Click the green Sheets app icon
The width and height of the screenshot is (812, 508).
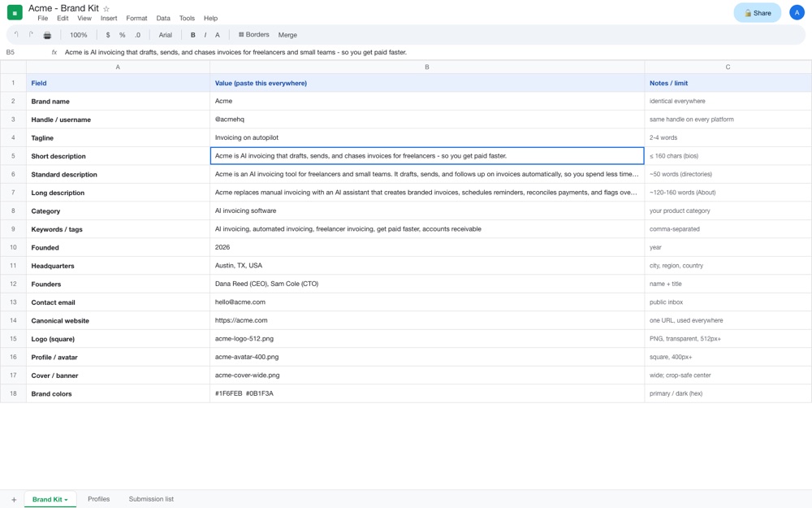[x=15, y=12]
